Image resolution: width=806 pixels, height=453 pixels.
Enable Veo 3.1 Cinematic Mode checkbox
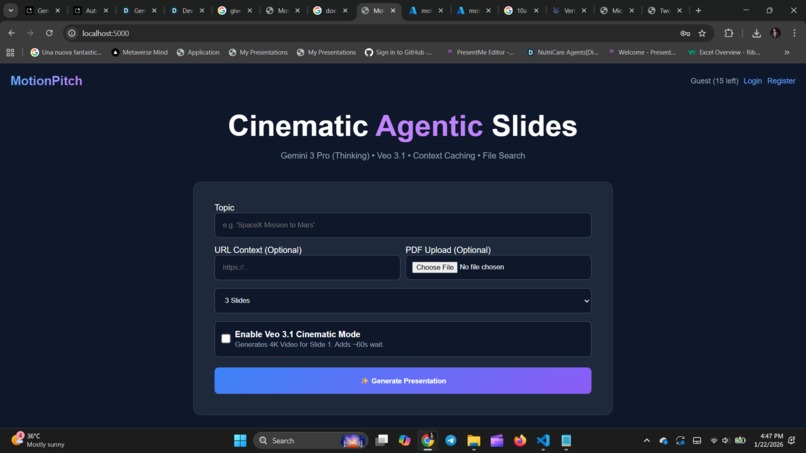[226, 338]
